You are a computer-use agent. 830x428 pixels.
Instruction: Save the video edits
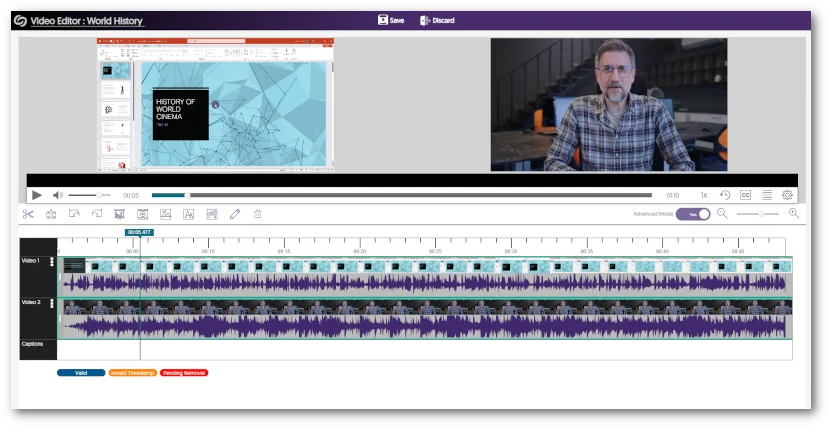tap(391, 20)
